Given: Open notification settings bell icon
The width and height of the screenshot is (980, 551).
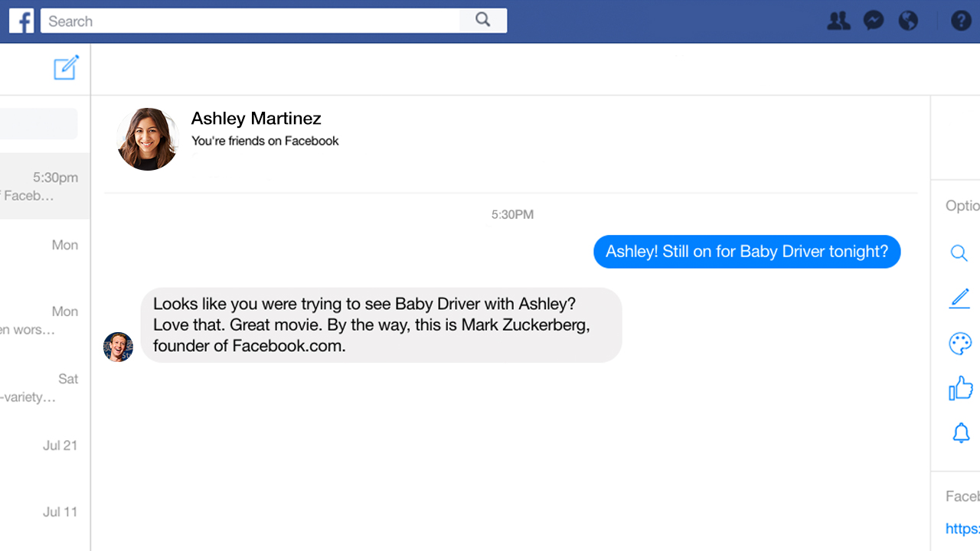Looking at the screenshot, I should pyautogui.click(x=961, y=433).
